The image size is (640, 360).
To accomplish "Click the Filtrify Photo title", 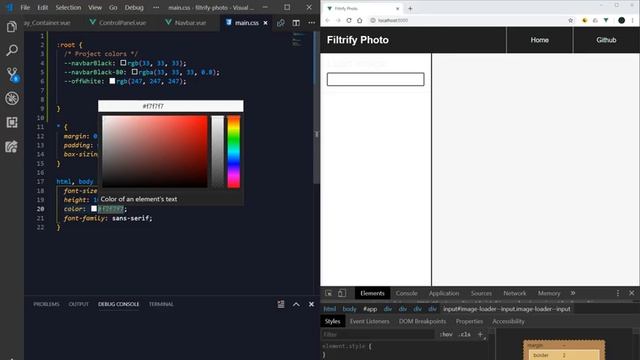I will pyautogui.click(x=358, y=40).
